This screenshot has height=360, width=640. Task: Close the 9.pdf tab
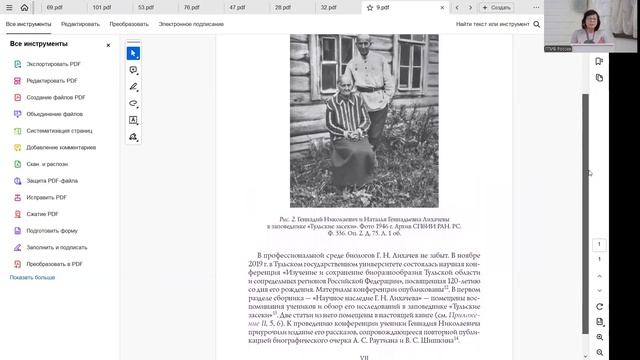(x=442, y=7)
